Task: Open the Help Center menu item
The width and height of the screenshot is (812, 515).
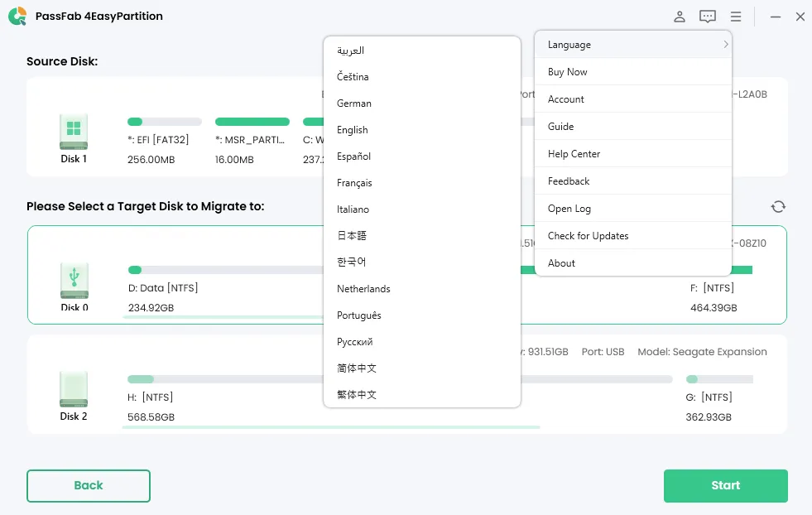Action: [574, 154]
